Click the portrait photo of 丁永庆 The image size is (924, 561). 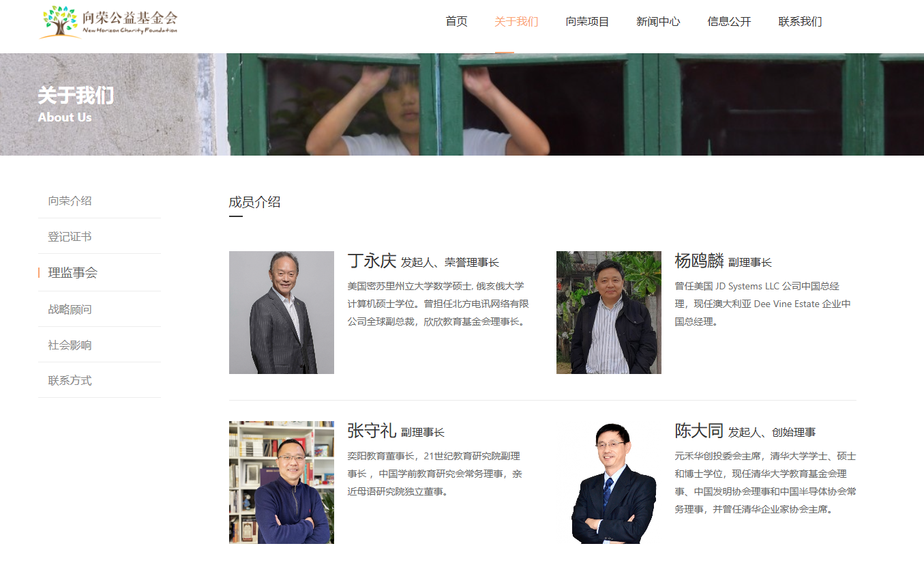pyautogui.click(x=282, y=313)
